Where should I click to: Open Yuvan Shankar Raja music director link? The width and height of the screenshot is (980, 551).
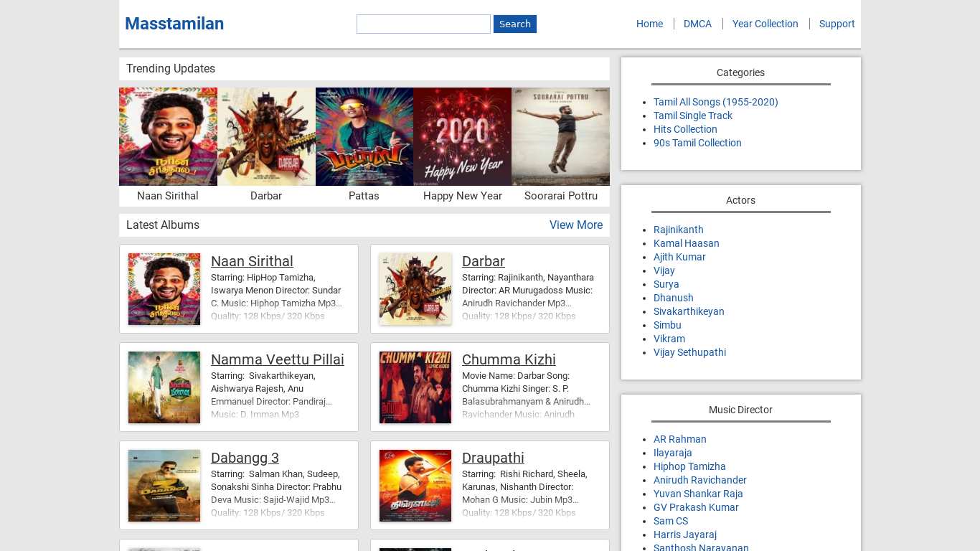click(x=698, y=494)
